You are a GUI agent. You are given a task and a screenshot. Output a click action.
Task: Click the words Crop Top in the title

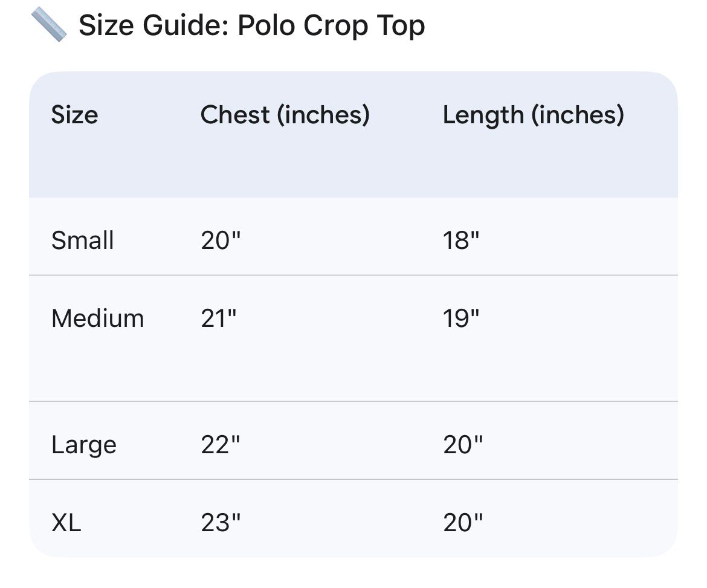click(x=364, y=25)
